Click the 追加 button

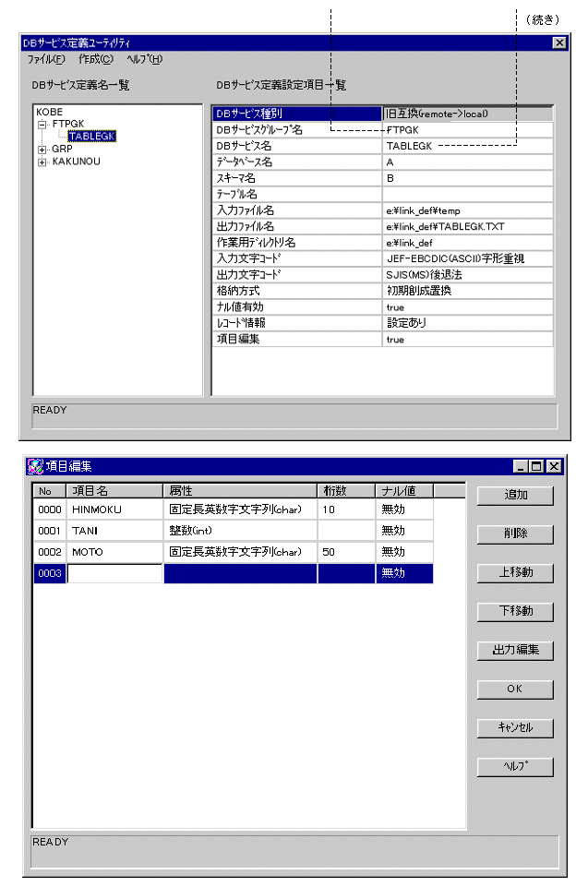tap(515, 495)
